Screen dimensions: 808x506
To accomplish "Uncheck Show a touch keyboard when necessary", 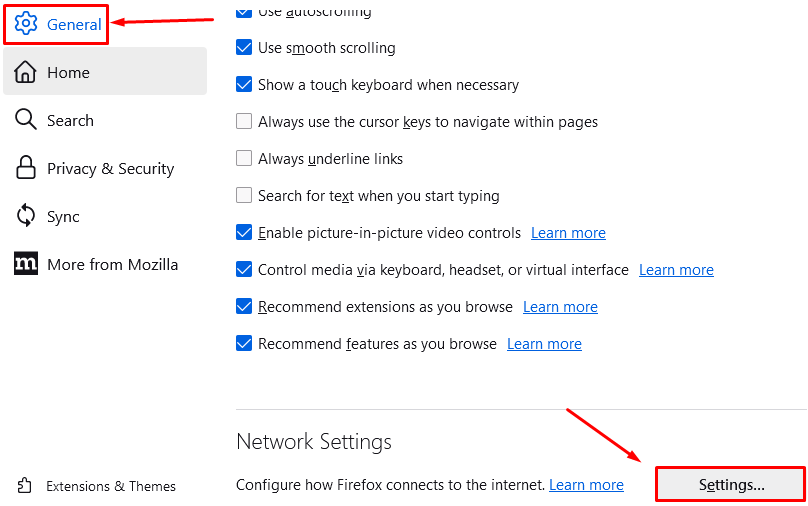I will [244, 84].
